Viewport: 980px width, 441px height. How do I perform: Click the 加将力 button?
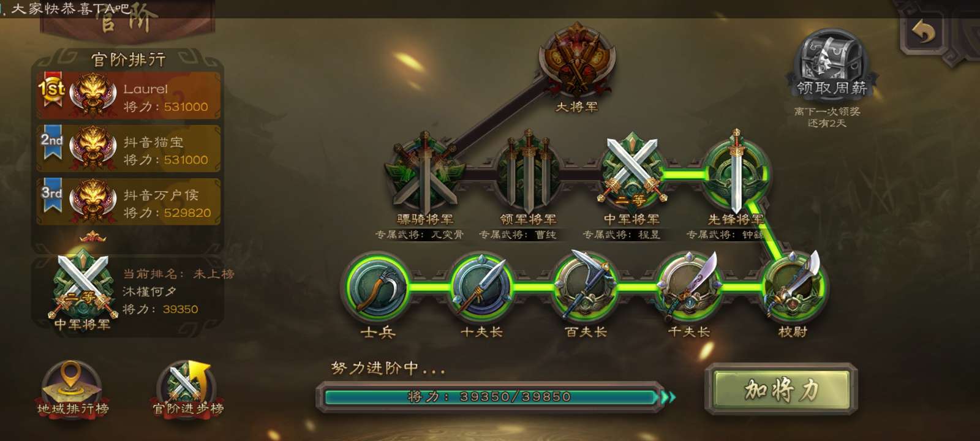(781, 389)
